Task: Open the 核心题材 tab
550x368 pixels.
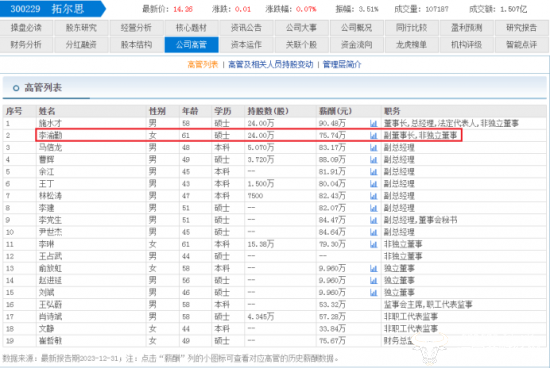Action: 192,28
